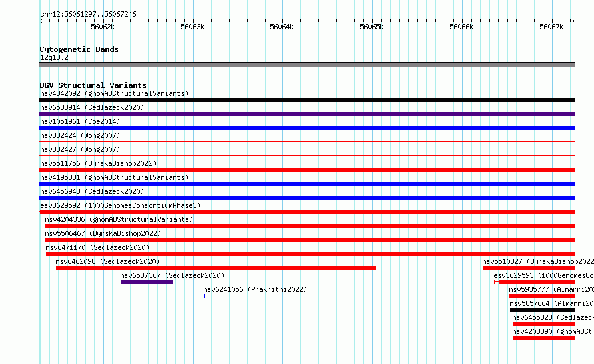This screenshot has height=364, width=594.
Task: Open nsv4195881 gnomADStructuralVariants label
Action: click(114, 177)
